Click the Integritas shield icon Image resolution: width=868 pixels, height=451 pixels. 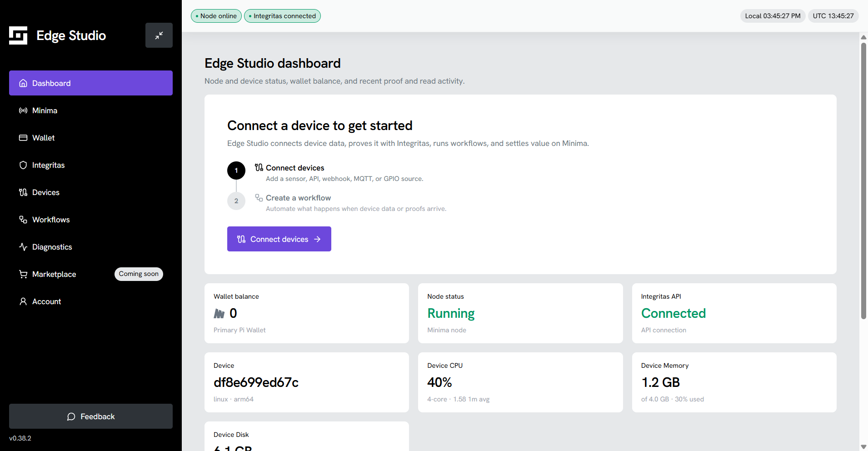(23, 165)
